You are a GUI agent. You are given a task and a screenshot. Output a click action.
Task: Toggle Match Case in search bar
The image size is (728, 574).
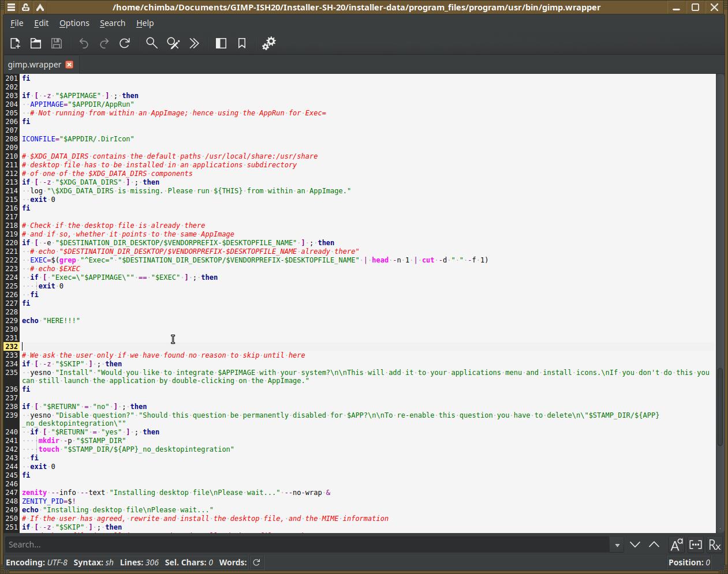point(676,545)
